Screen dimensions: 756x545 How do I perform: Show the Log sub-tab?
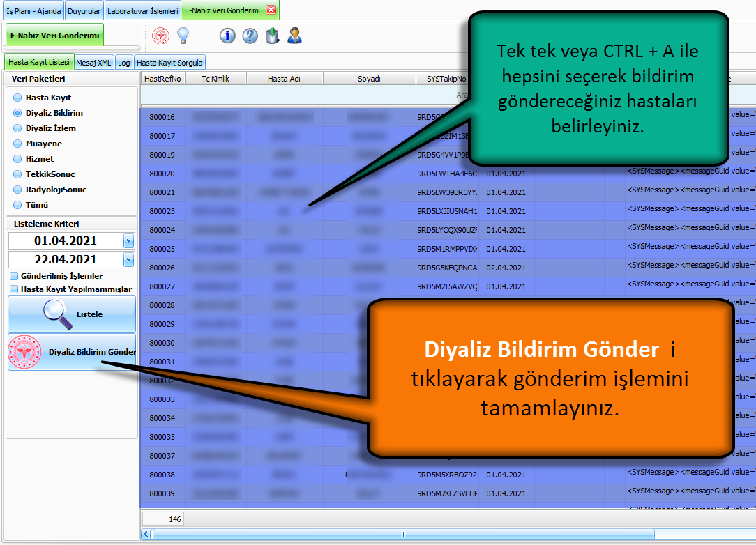pos(124,63)
